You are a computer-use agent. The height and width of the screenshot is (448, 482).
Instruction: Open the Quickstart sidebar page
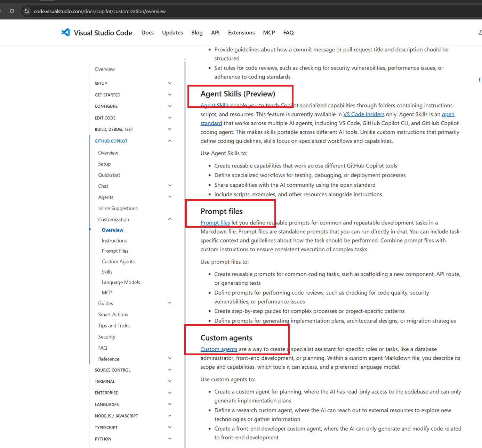pos(109,175)
